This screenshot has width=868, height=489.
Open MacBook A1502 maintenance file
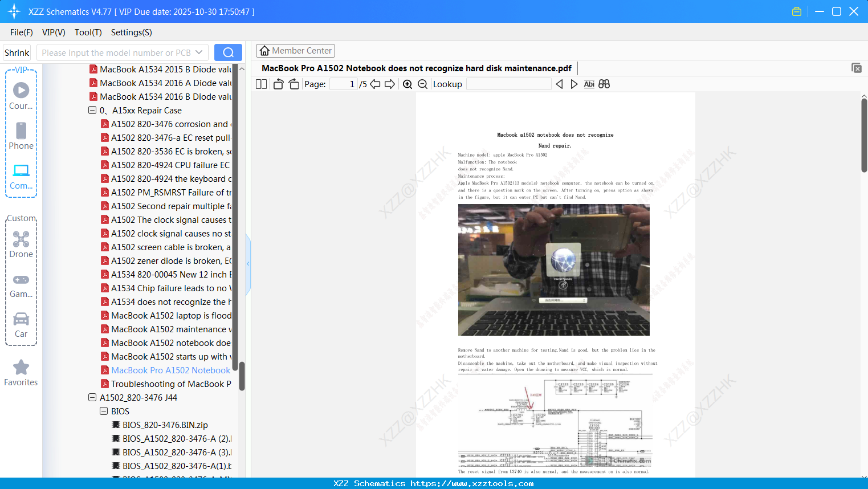tap(166, 329)
